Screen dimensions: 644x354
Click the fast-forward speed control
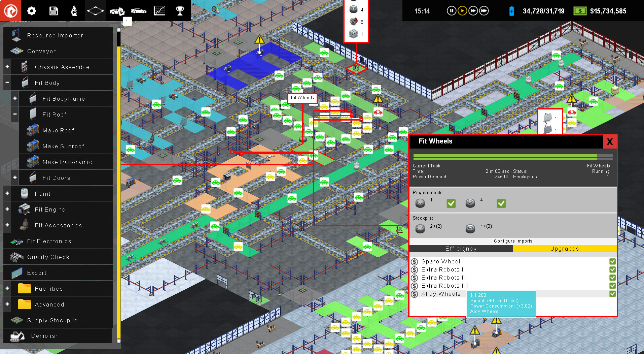(x=473, y=10)
